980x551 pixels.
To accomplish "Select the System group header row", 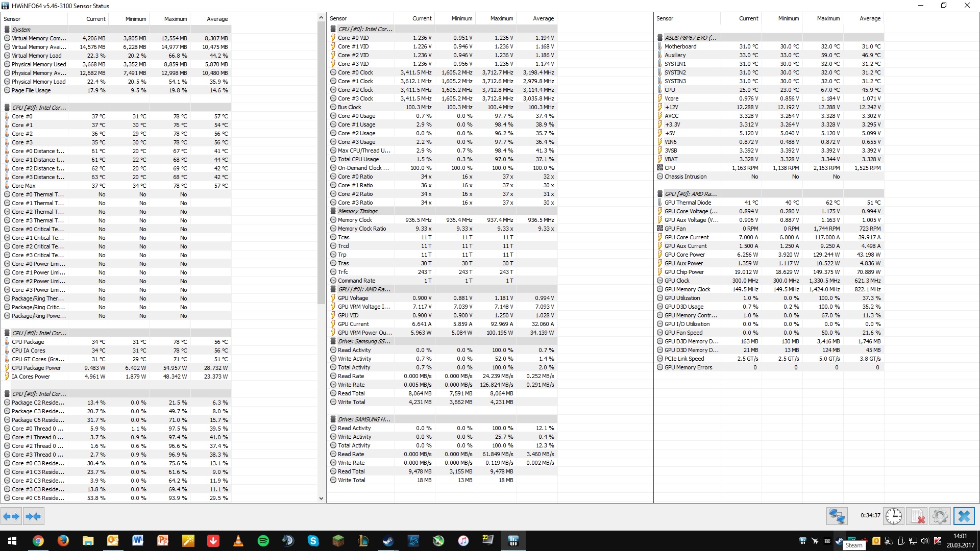I will (x=21, y=30).
